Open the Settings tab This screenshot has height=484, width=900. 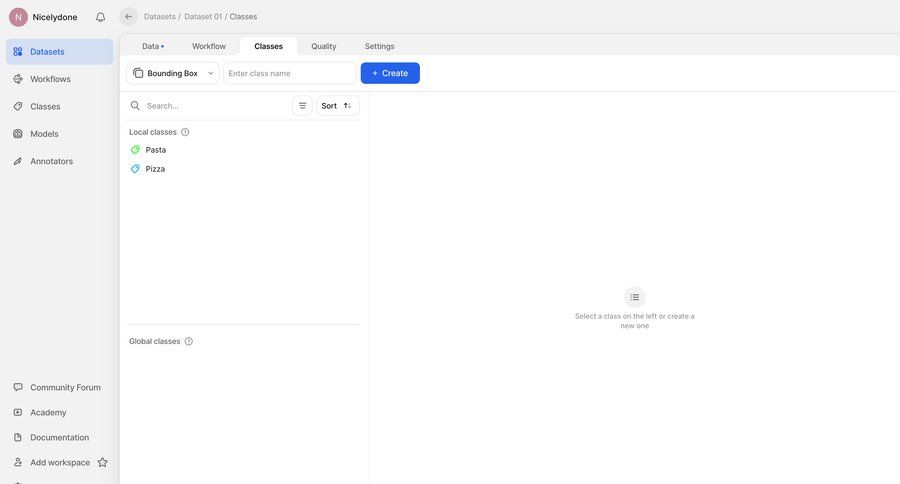[x=379, y=46]
